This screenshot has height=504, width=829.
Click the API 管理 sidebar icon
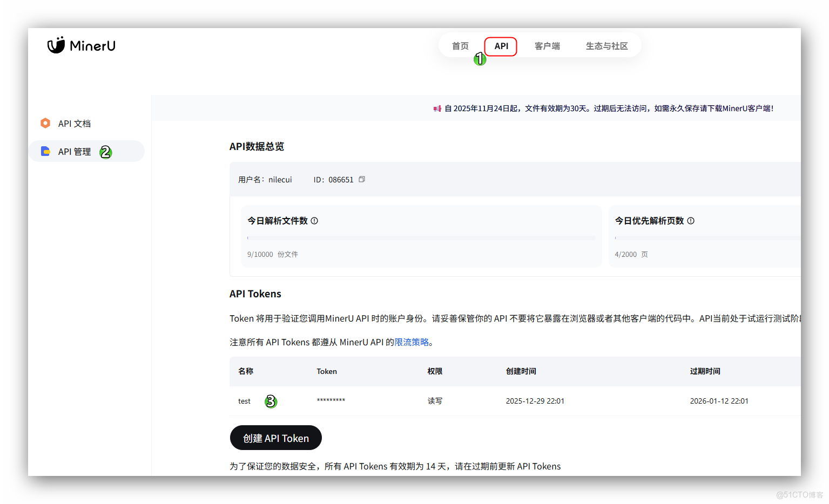click(45, 151)
